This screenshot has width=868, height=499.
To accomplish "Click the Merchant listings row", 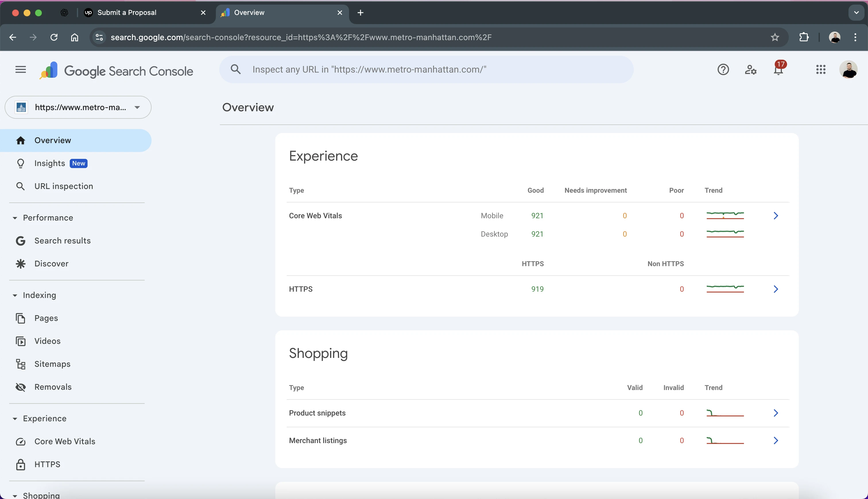I will click(538, 441).
